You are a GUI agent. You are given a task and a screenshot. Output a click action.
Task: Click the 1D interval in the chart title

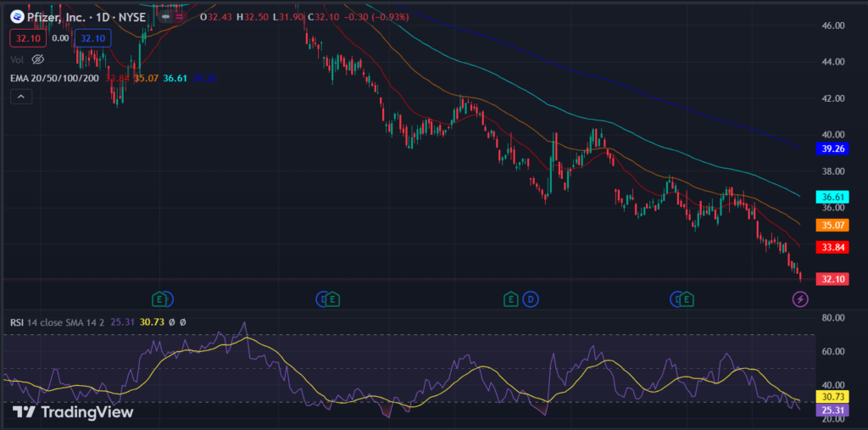click(x=103, y=17)
